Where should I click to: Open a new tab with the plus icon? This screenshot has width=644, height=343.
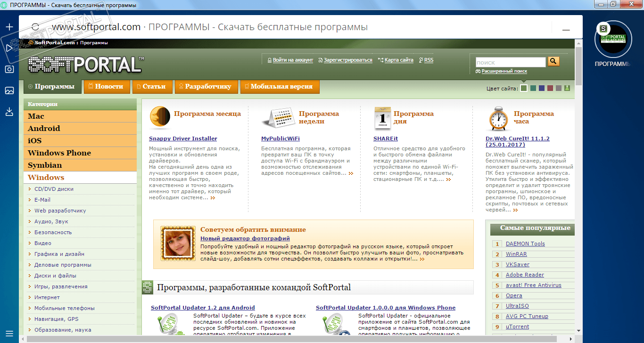click(9, 26)
